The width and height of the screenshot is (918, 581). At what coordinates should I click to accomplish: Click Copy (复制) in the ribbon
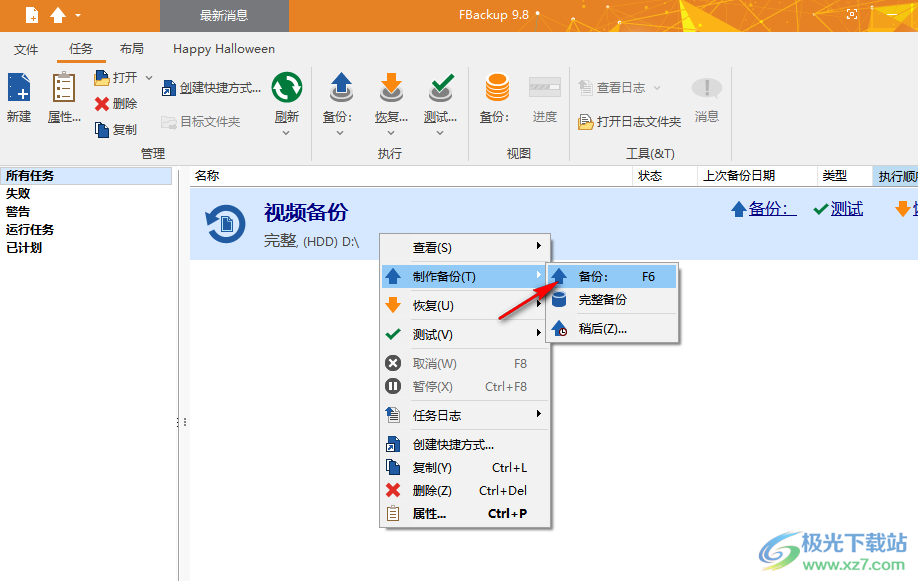pos(117,129)
